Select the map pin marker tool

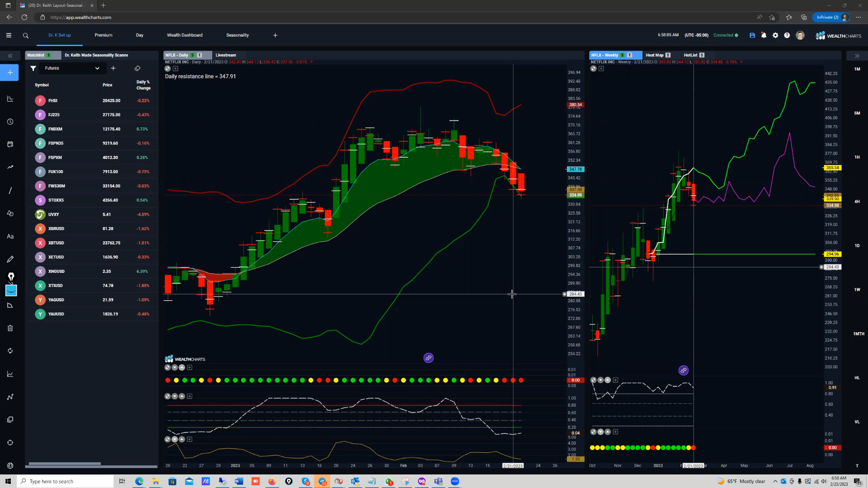[x=11, y=276]
